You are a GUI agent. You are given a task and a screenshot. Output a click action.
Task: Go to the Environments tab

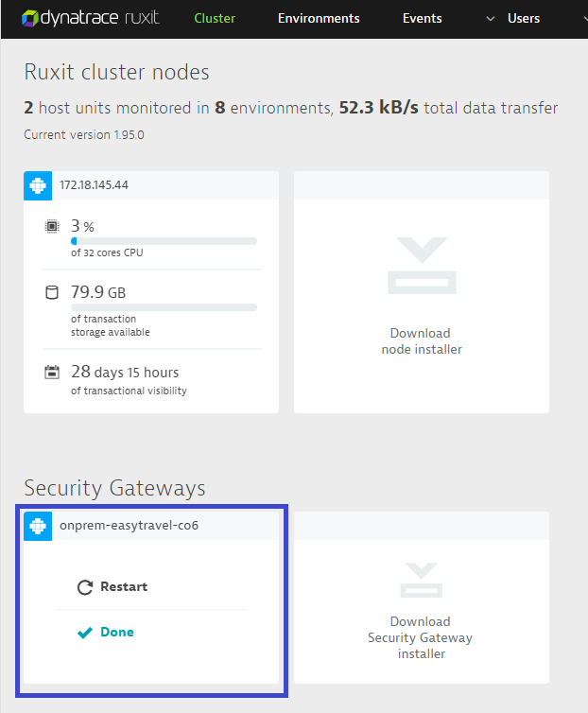(x=319, y=19)
